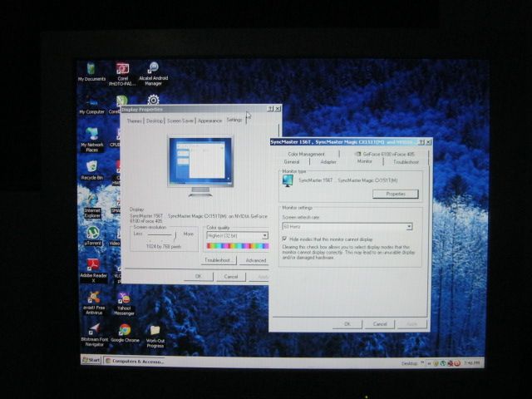Image resolution: width=532 pixels, height=399 pixels.
Task: Open avast! Free Antivirus shortcut
Action: (x=93, y=298)
